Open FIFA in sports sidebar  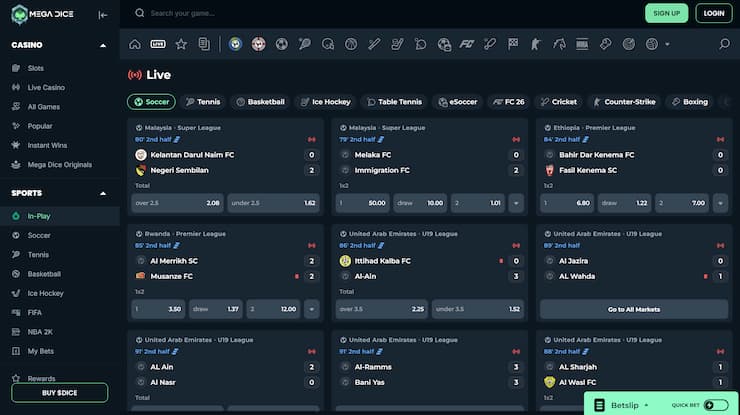coord(34,313)
